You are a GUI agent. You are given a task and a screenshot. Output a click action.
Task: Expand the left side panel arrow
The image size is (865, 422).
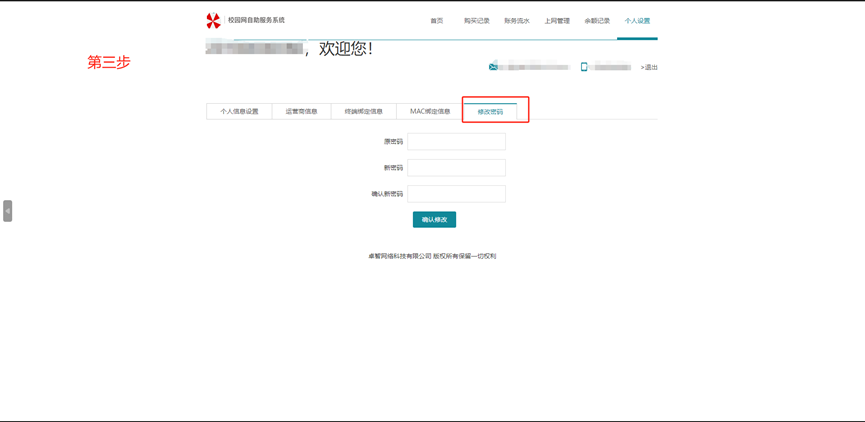(7, 211)
